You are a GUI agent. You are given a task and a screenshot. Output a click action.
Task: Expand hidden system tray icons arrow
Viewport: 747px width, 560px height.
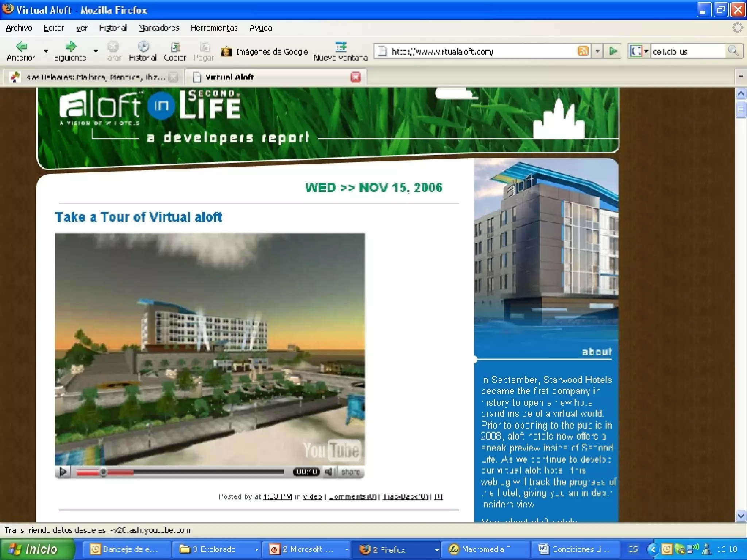pyautogui.click(x=653, y=549)
